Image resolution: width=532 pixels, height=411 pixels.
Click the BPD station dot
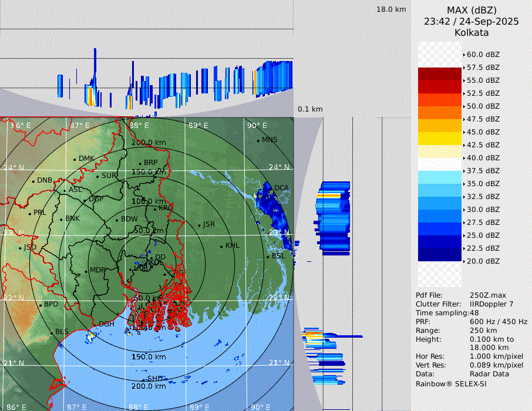tap(40, 305)
